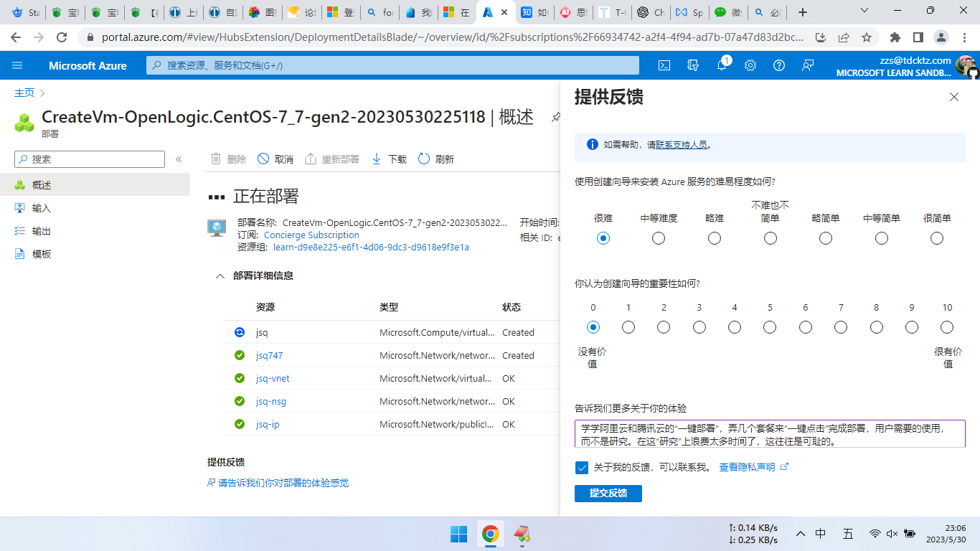Pin the deployment blade to dashboard
The height and width of the screenshot is (551, 980).
(555, 118)
